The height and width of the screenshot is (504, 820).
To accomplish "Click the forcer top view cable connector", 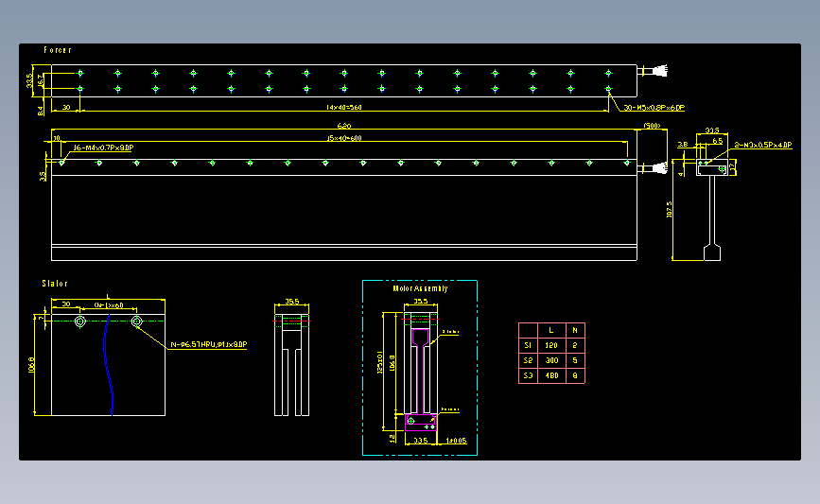I will 654,71.
